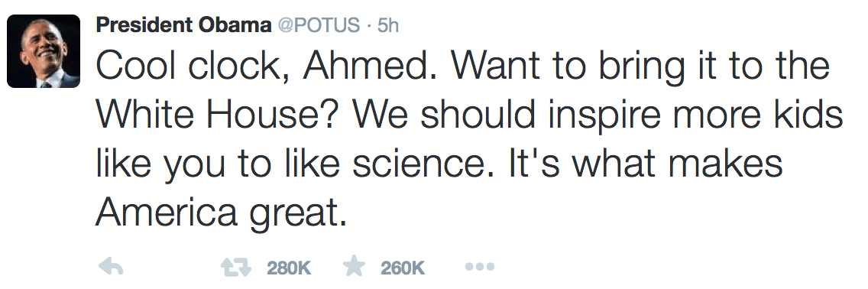Viewport: 868px width, 289px height.
Task: Open the 5h timestamp permalink
Action: point(387,25)
